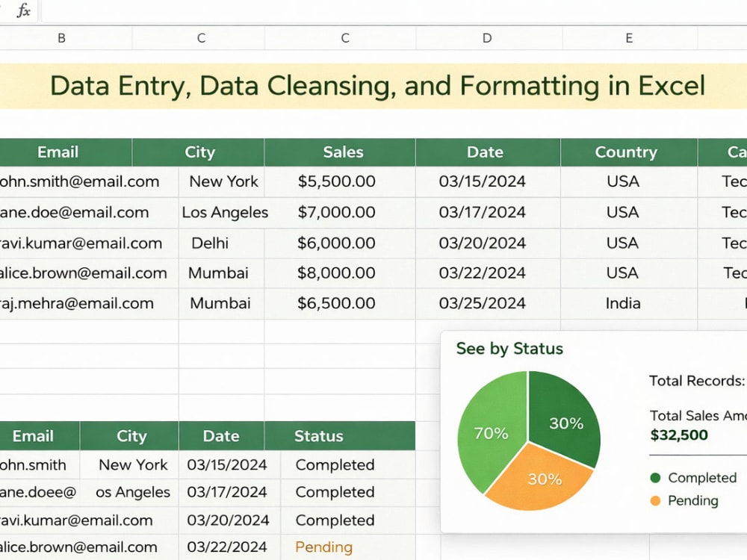
Task: Click the 70% light green pie slice
Action: pyautogui.click(x=491, y=432)
